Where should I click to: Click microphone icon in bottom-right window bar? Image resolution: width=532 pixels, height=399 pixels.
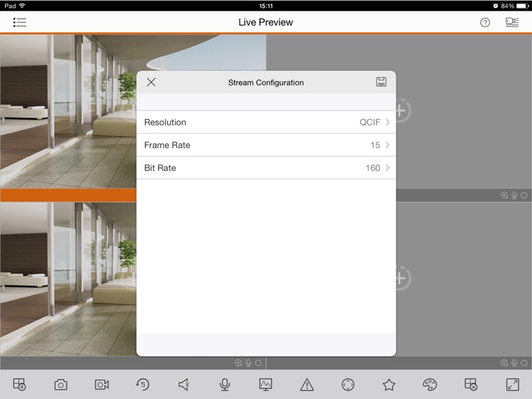click(x=514, y=363)
